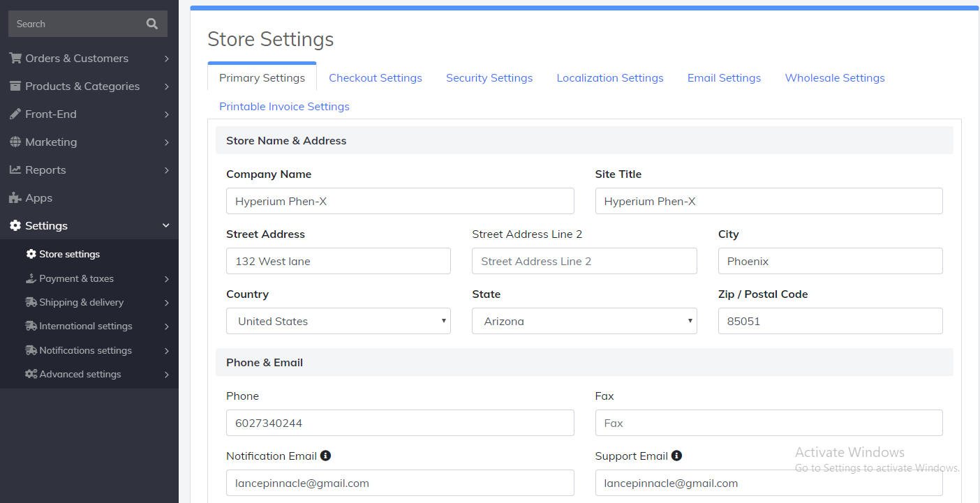Click the Shipping & delivery truck icon
This screenshot has width=980, height=503.
point(31,302)
